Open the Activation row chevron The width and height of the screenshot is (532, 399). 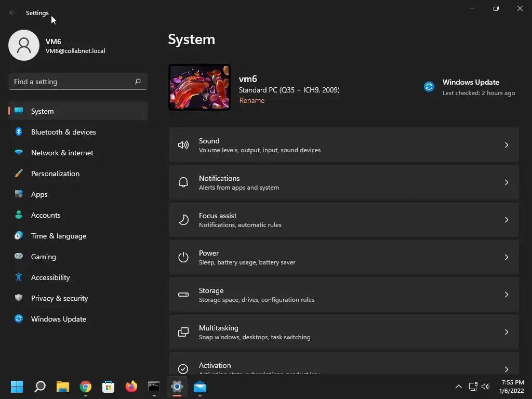click(x=506, y=369)
